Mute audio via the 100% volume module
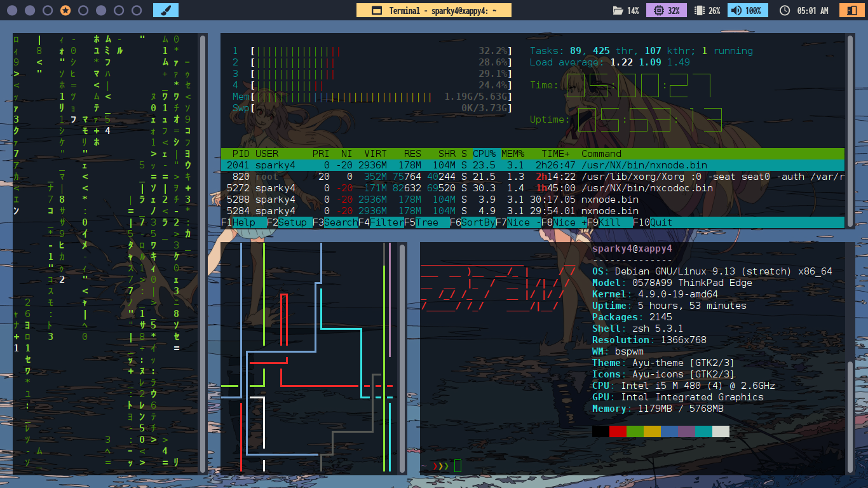The image size is (868, 488). click(747, 11)
